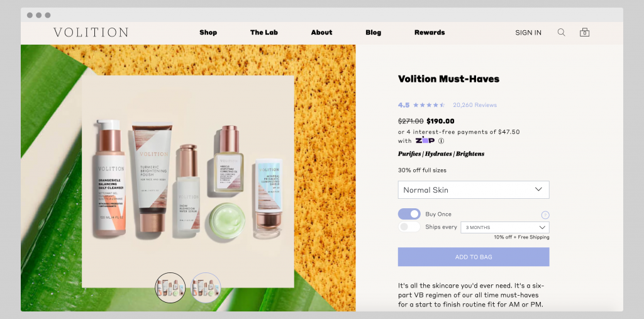644x319 pixels.
Task: Expand the Normal Skin dropdown
Action: pyautogui.click(x=474, y=190)
